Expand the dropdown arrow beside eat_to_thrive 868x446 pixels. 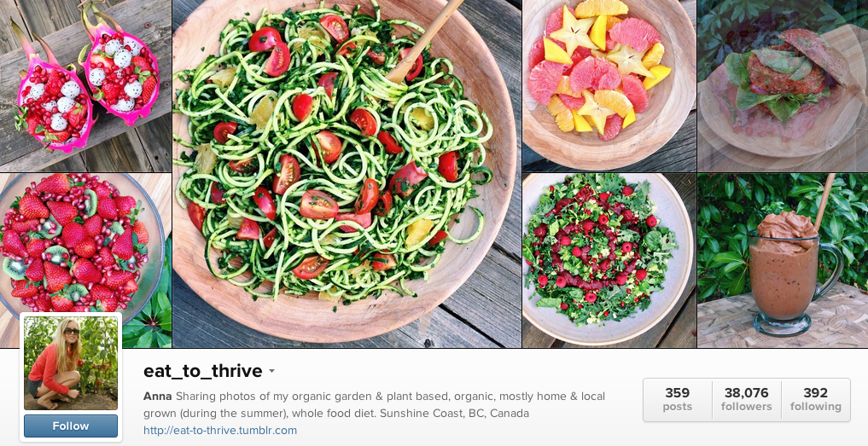[x=271, y=371]
